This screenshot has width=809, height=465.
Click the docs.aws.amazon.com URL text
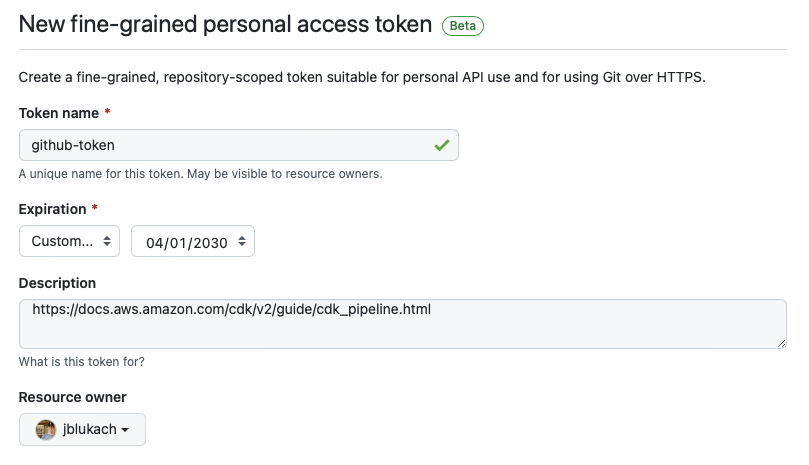click(231, 309)
